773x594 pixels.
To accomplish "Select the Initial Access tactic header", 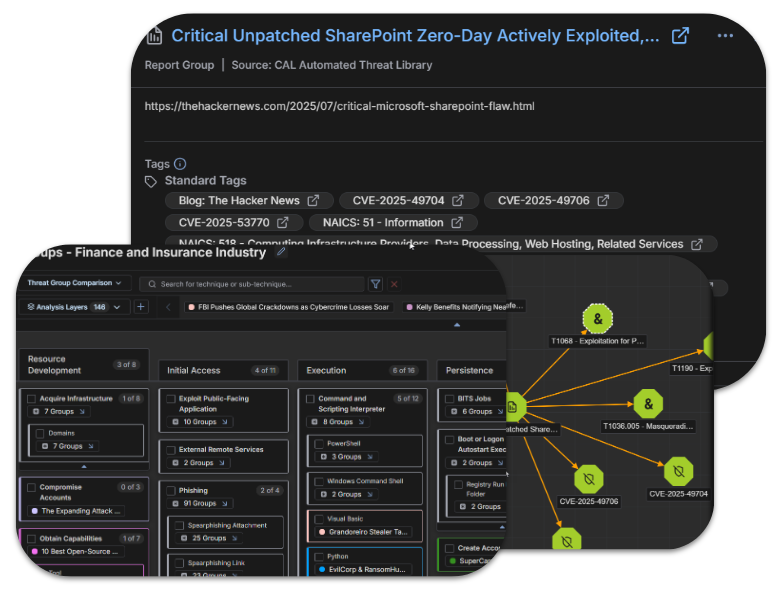I will click(223, 370).
